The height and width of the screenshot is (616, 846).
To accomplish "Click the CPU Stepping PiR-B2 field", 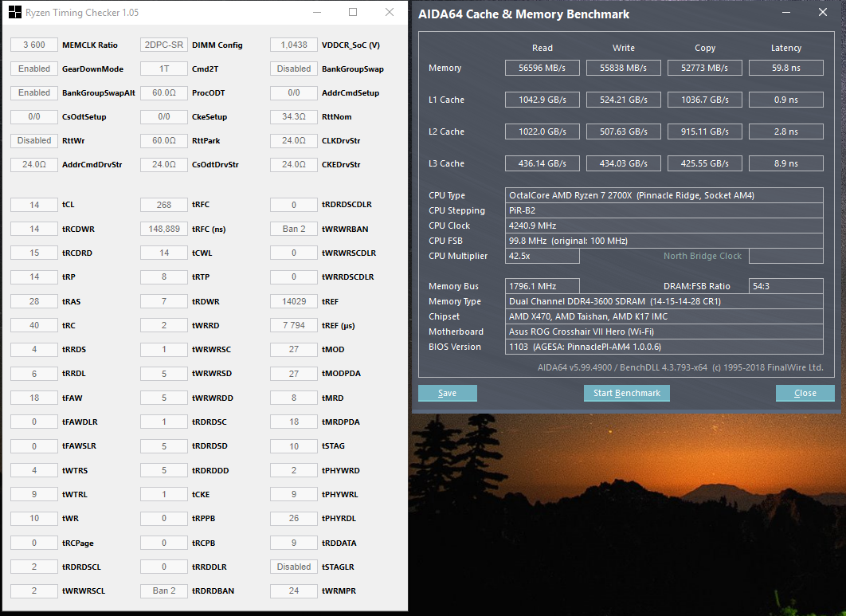I will point(664,210).
